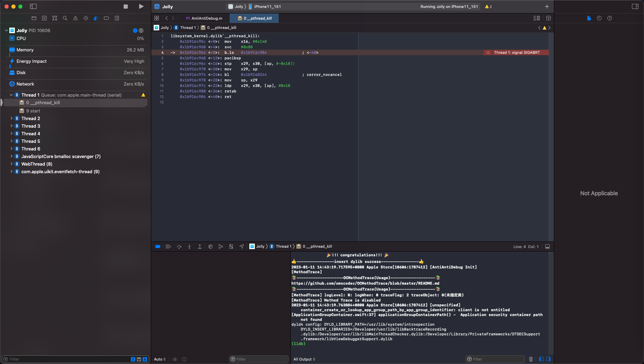Image resolution: width=644 pixels, height=364 pixels.
Task: Click the blue memory graph gauge icon beside Jolly
Action: pos(135,30)
